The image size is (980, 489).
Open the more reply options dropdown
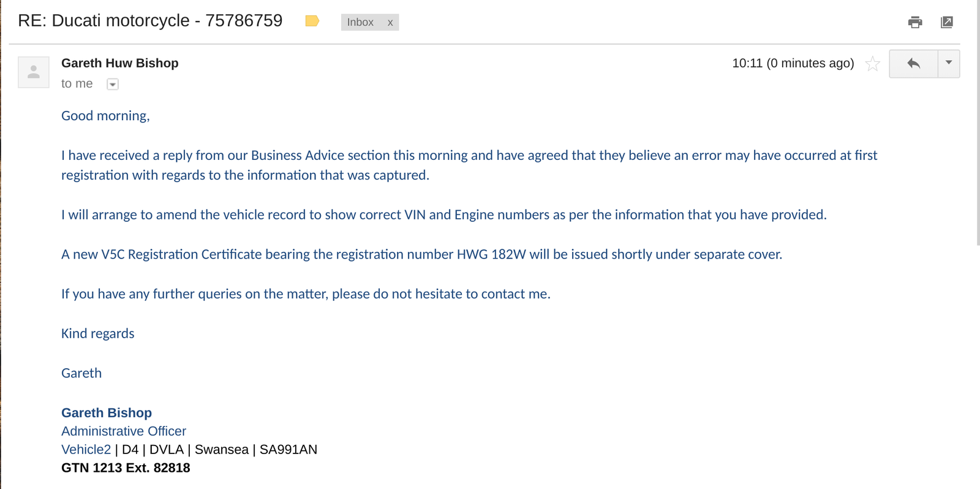click(x=949, y=64)
